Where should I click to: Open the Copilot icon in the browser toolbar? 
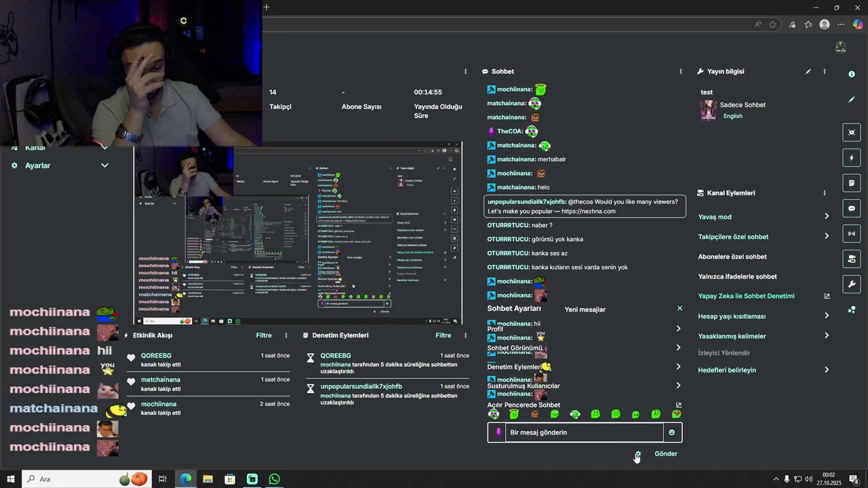click(x=857, y=24)
